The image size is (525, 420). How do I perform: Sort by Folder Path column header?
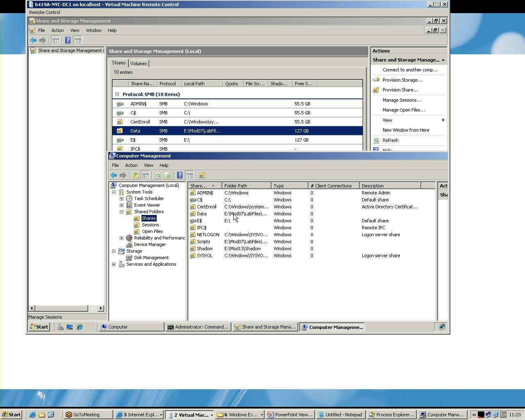coord(247,186)
